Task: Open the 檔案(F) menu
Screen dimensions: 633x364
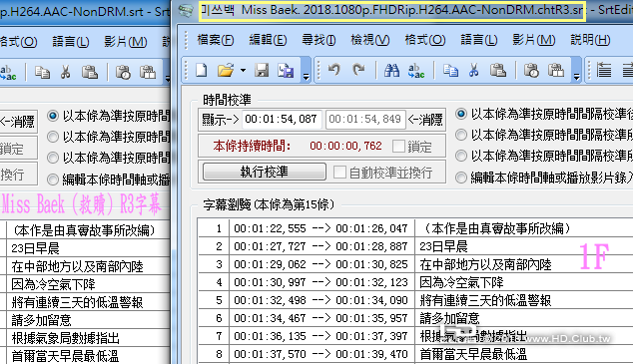Action: 216,40
